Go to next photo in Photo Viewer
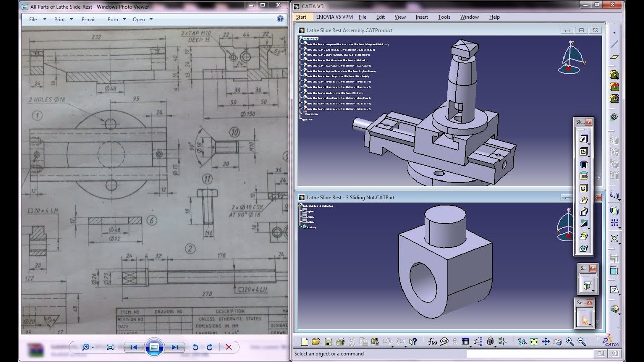 coord(174,347)
